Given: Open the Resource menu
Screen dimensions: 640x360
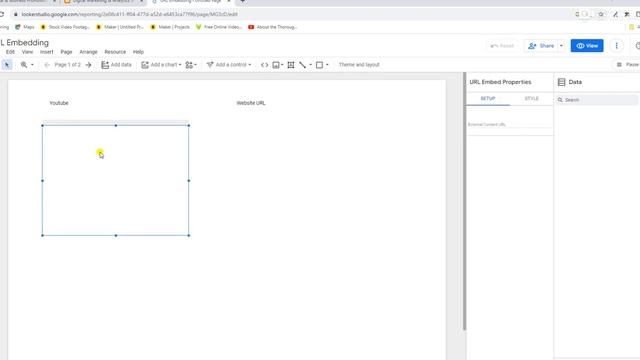Looking at the screenshot, I should (x=115, y=52).
